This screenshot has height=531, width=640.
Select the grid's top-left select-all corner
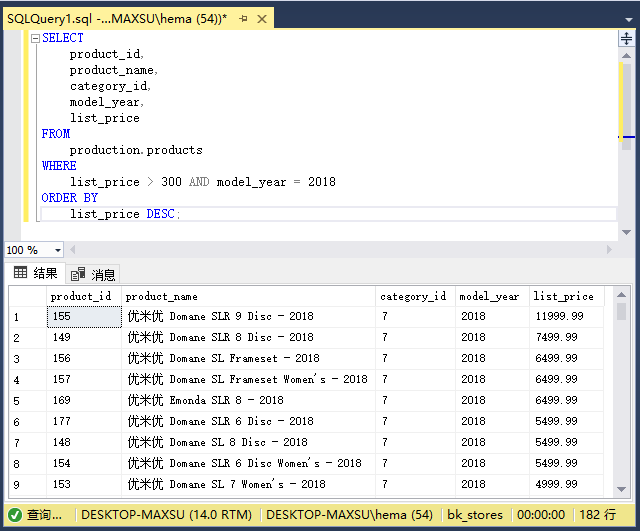28,296
